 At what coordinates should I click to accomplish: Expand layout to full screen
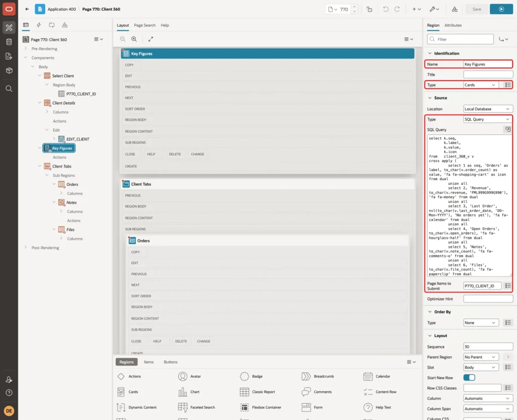point(150,39)
